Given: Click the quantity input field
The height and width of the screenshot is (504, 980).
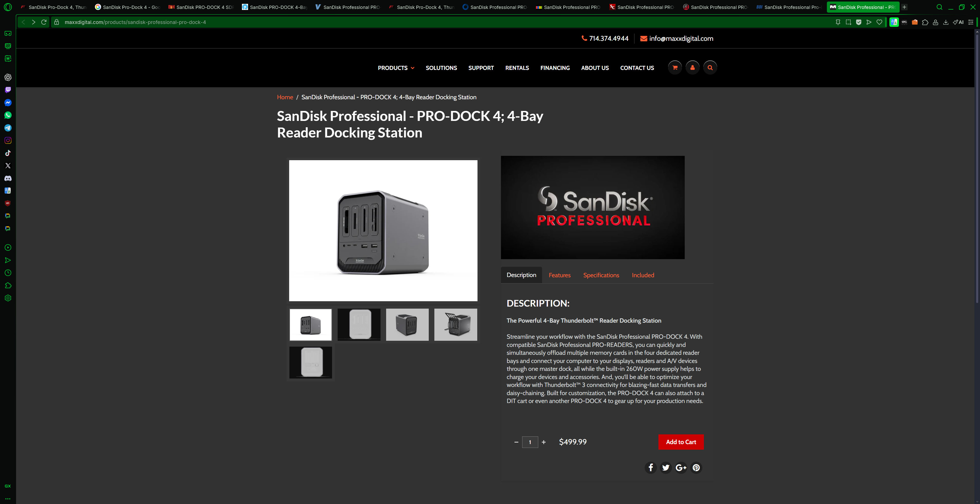Looking at the screenshot, I should tap(530, 442).
